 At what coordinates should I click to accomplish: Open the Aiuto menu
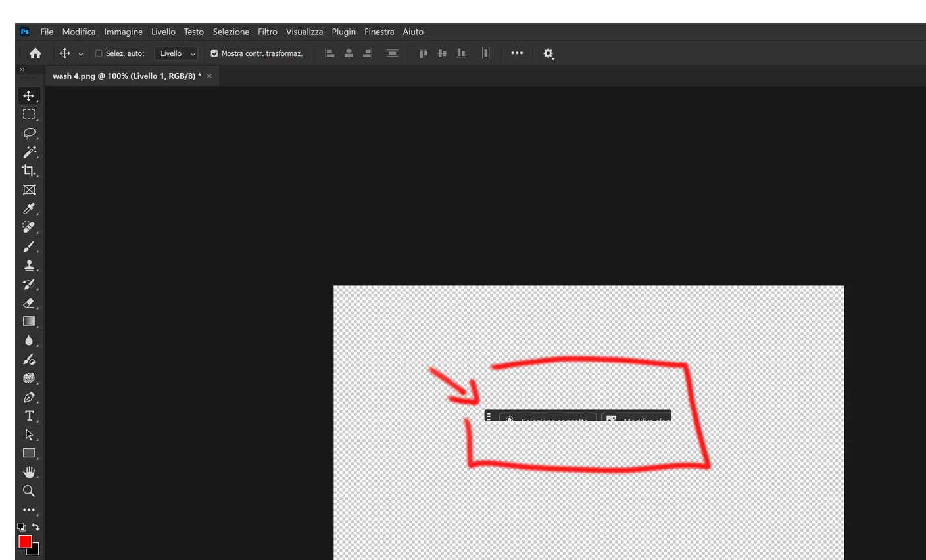pos(413,32)
